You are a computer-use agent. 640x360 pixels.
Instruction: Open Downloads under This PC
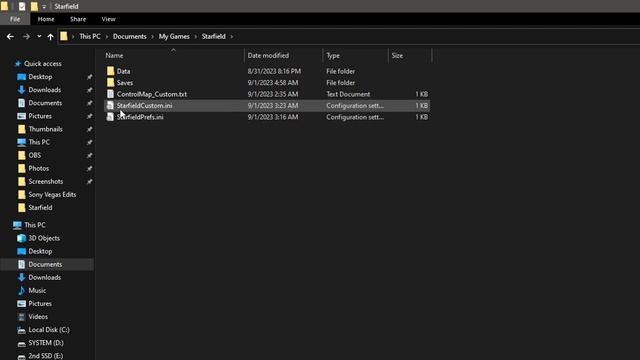[x=44, y=277]
